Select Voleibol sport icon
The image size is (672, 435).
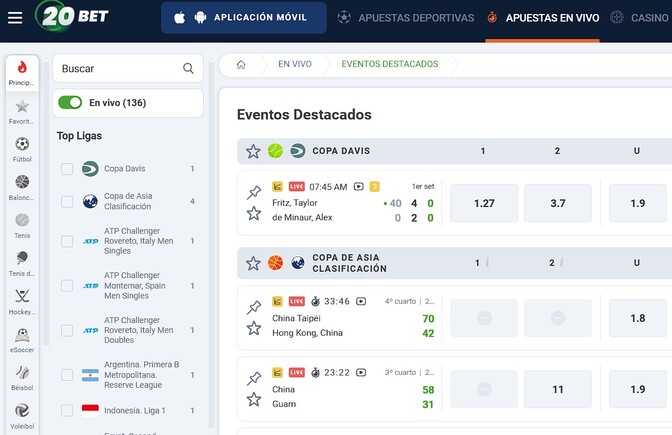[x=22, y=416]
